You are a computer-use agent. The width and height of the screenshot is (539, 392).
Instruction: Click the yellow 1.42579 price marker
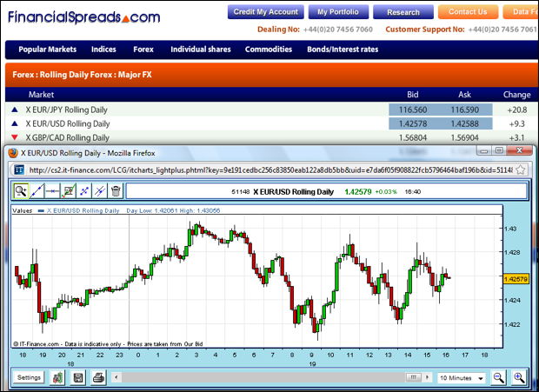[516, 279]
